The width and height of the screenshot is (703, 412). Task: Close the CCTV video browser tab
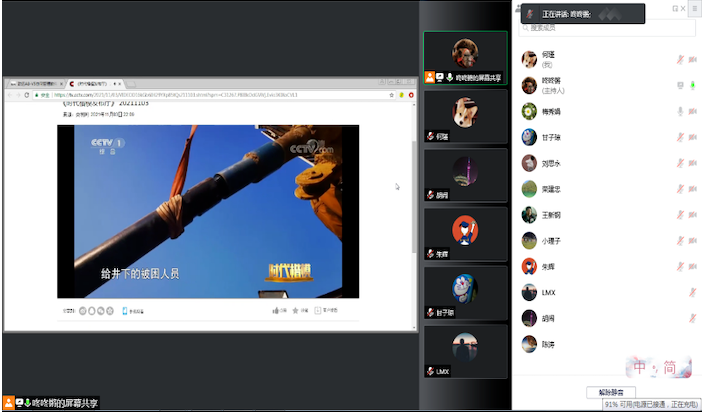pyautogui.click(x=120, y=84)
